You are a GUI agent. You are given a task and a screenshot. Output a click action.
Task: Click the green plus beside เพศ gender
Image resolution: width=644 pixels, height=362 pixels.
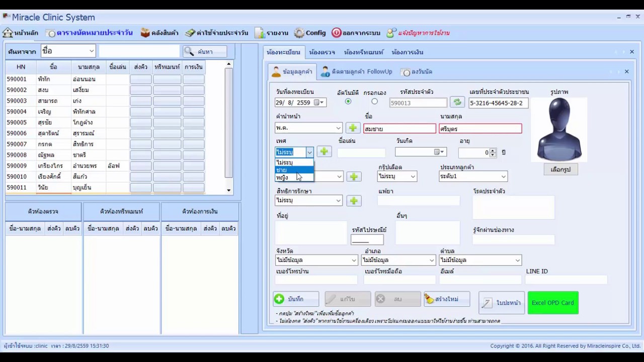pyautogui.click(x=324, y=152)
